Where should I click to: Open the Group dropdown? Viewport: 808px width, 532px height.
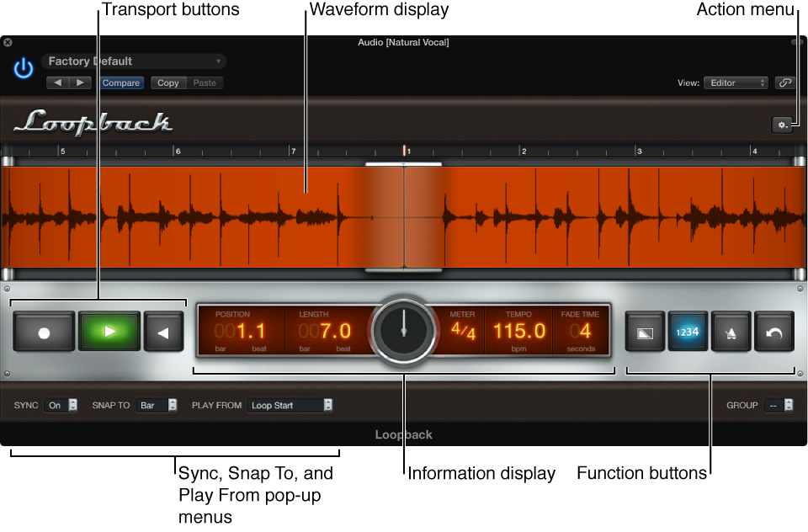click(x=778, y=404)
